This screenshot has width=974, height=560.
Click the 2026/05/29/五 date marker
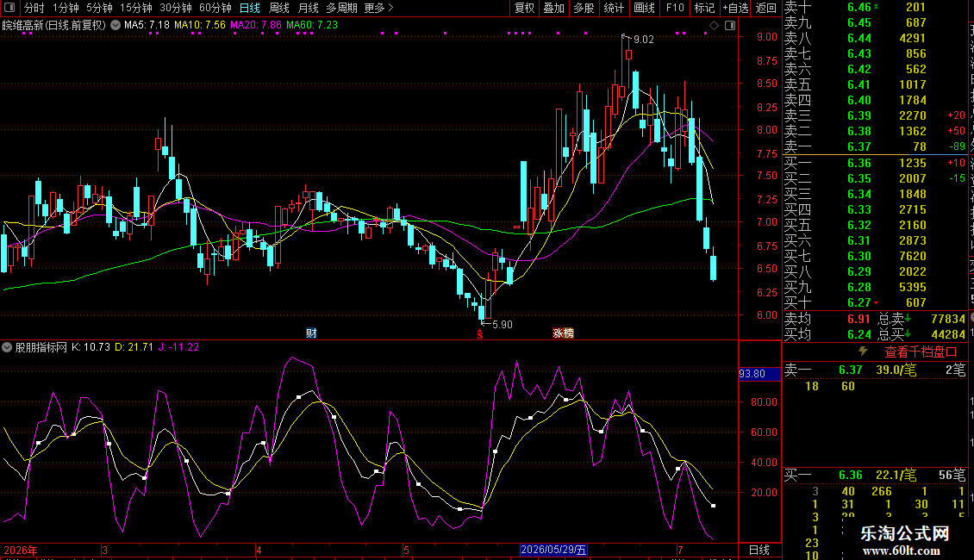pos(553,550)
